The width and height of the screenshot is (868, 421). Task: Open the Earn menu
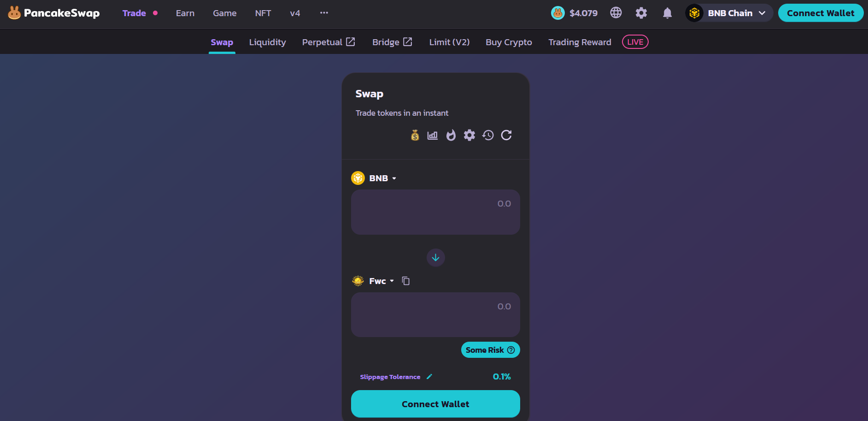(185, 13)
